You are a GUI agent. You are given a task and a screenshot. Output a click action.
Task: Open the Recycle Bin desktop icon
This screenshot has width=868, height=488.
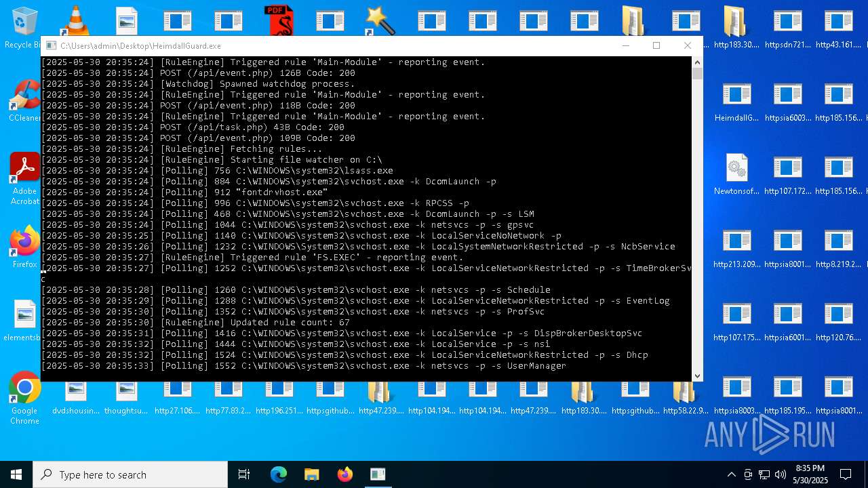(x=24, y=27)
